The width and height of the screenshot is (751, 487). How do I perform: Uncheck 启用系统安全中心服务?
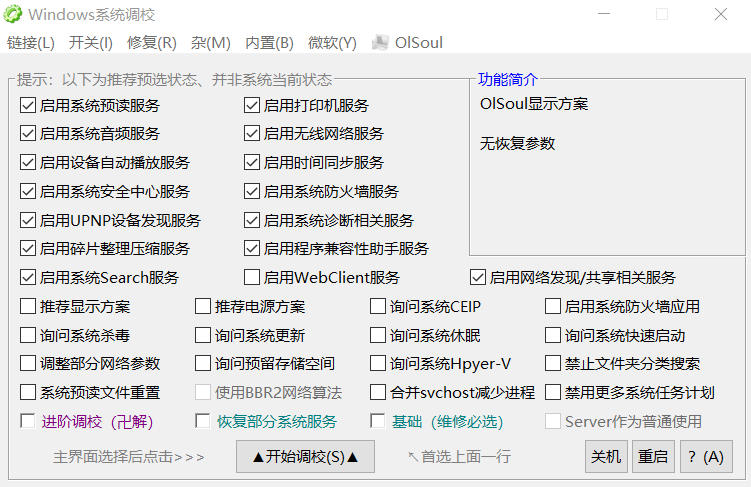(28, 192)
